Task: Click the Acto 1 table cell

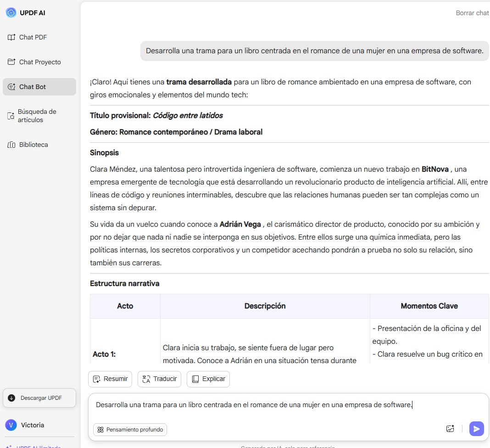Action: click(x=125, y=341)
